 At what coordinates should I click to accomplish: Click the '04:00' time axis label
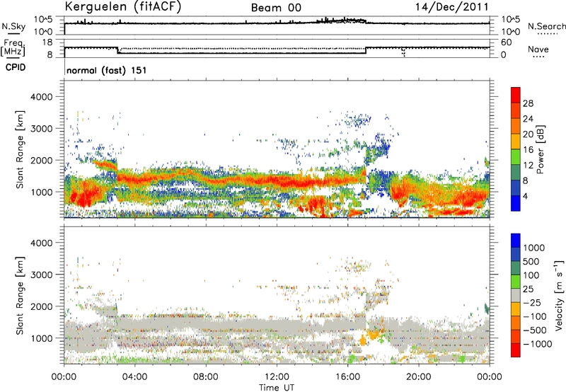click(x=134, y=377)
